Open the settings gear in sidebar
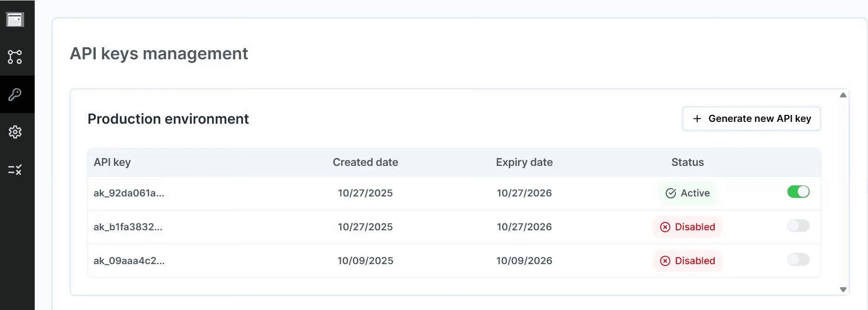This screenshot has width=868, height=310. coord(15,132)
